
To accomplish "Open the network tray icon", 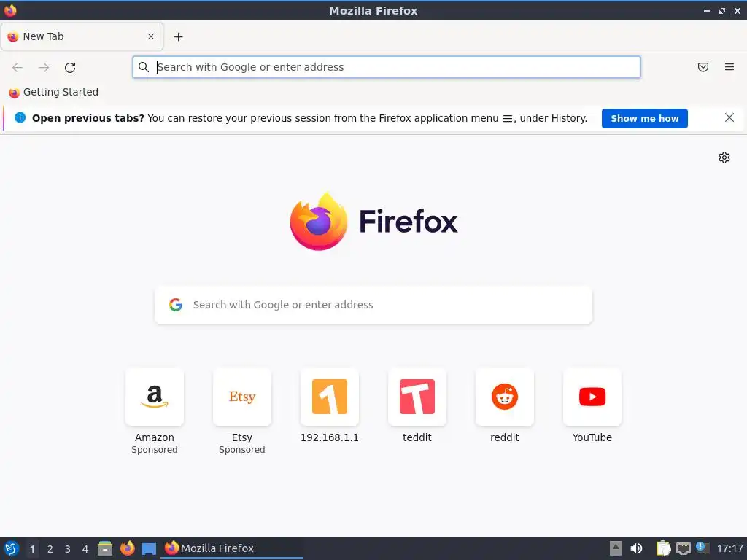I will point(683,548).
